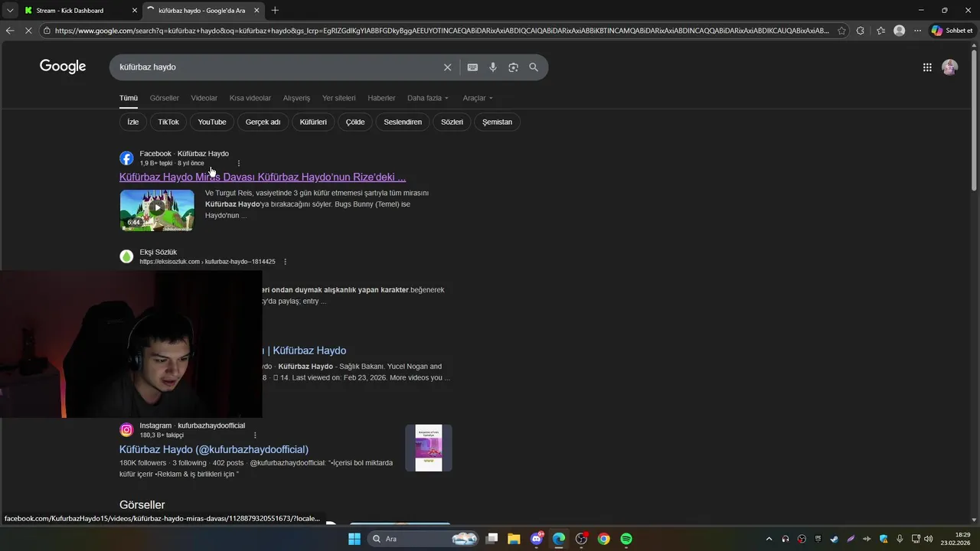
Task: Click the browser address bar URL
Action: (x=442, y=31)
